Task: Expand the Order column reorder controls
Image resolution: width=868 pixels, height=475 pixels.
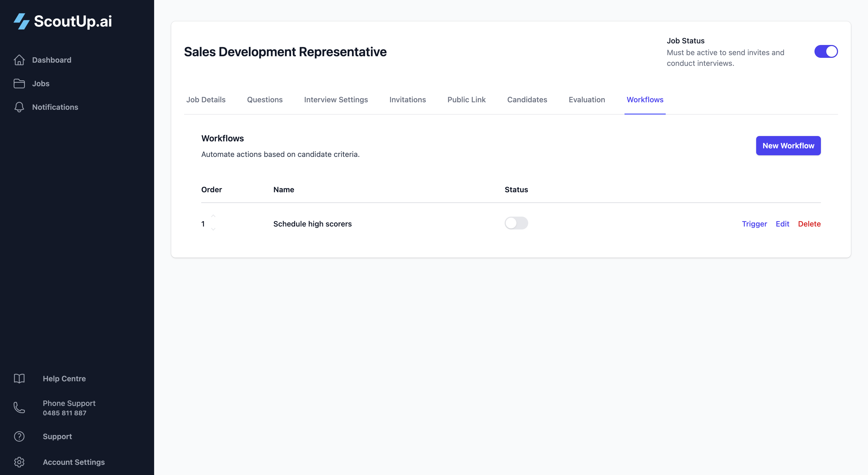Action: 213,223
